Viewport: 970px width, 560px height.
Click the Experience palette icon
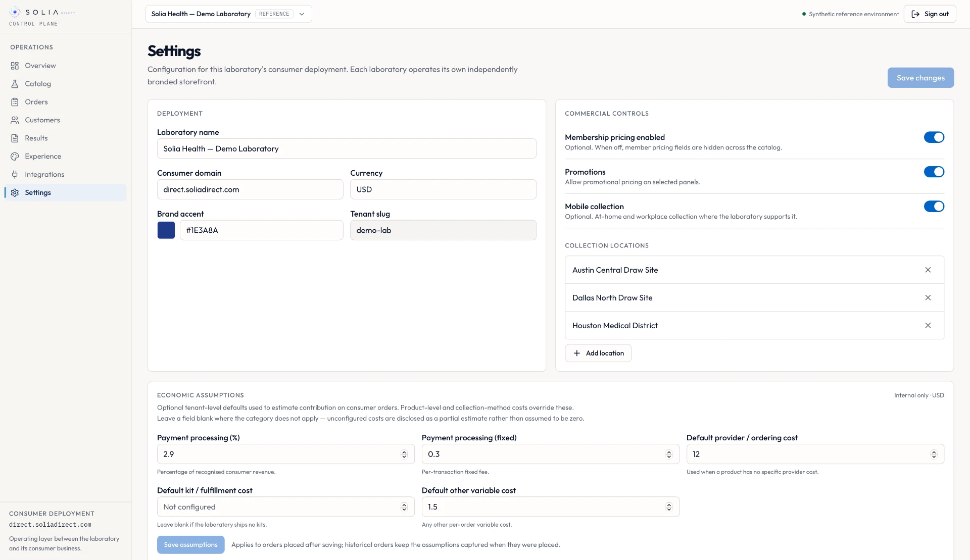coord(15,157)
